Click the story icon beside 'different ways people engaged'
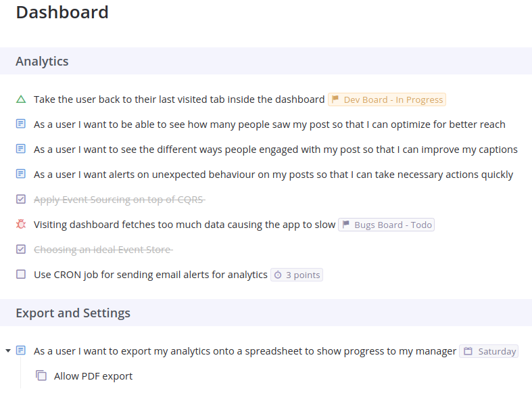 pos(21,149)
